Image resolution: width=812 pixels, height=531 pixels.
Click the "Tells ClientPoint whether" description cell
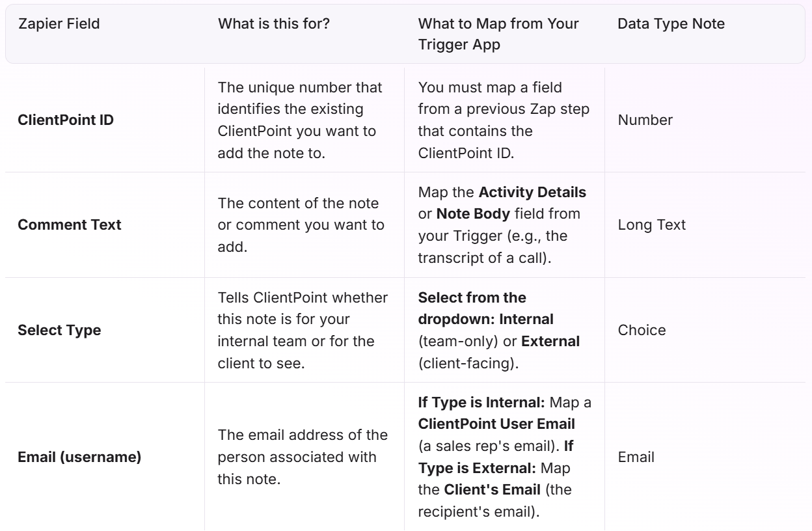tap(303, 330)
